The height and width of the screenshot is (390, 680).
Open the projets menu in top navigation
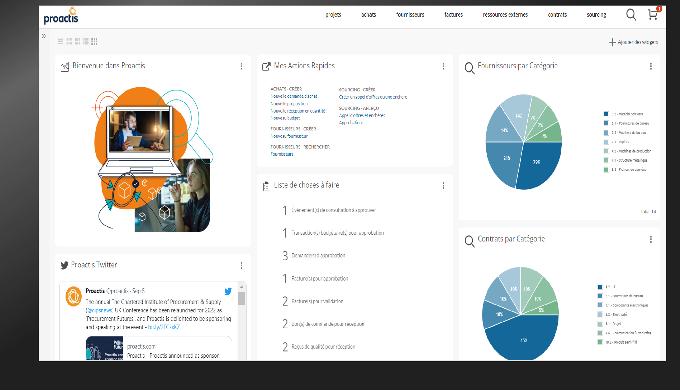[333, 15]
